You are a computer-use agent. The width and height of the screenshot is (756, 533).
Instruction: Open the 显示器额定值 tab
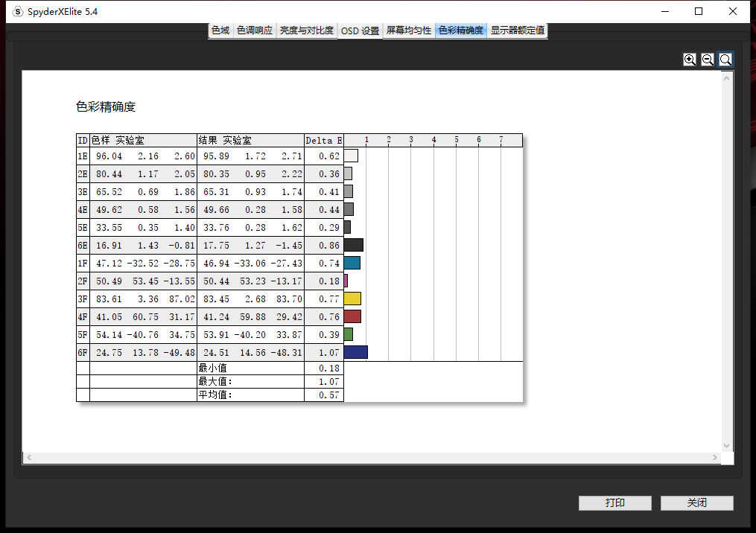point(518,31)
